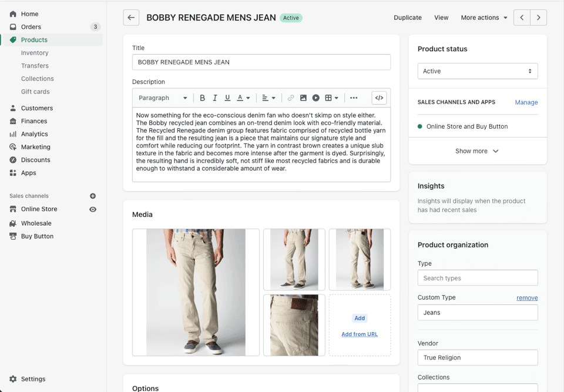564x392 pixels.
Task: Duplicate the Bobby Renegade product
Action: pos(407,18)
